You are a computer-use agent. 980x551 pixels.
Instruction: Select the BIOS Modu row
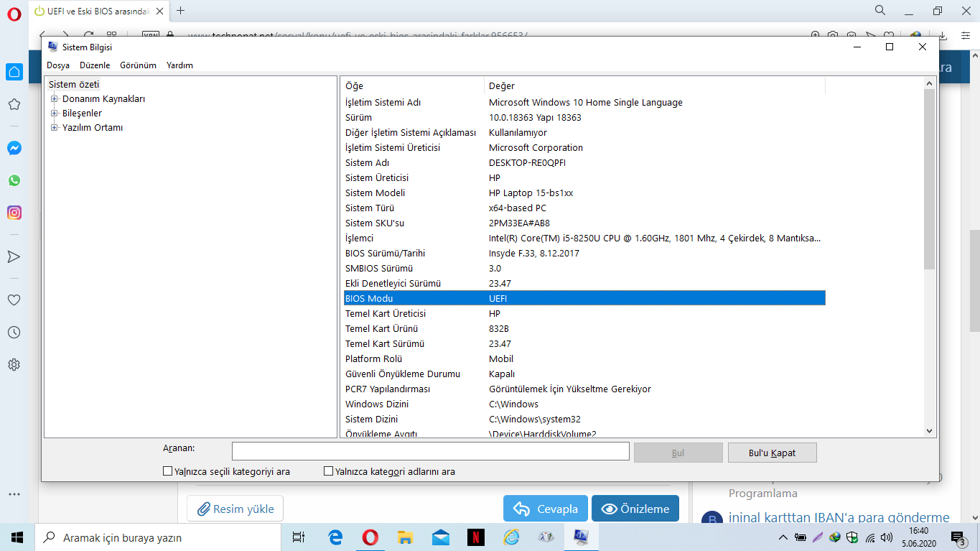pos(584,298)
